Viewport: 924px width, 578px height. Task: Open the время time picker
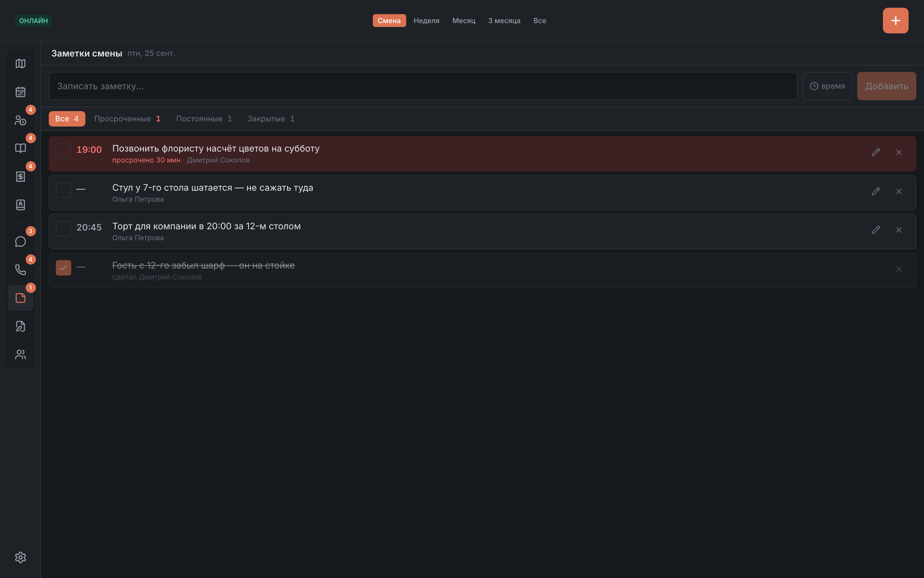[x=827, y=86]
